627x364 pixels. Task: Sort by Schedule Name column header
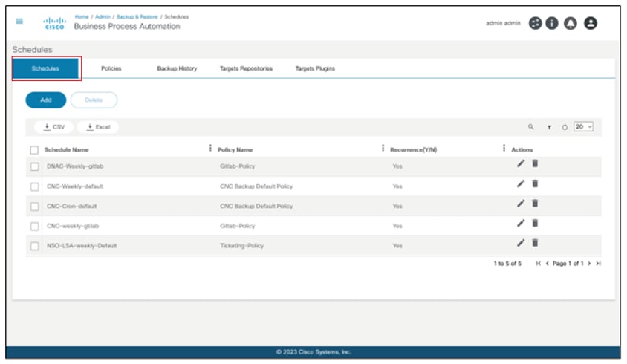pos(66,149)
